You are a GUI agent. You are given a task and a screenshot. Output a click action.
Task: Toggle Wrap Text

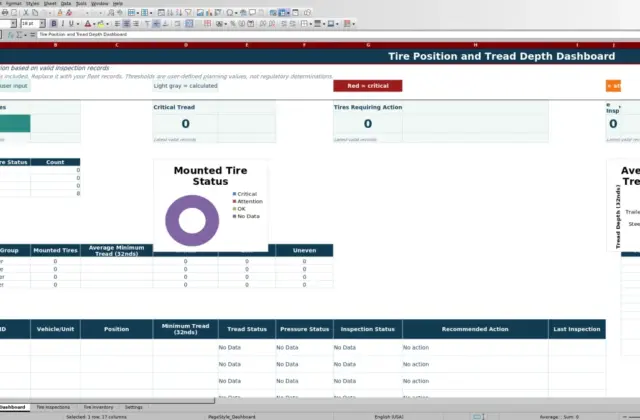pos(177,24)
